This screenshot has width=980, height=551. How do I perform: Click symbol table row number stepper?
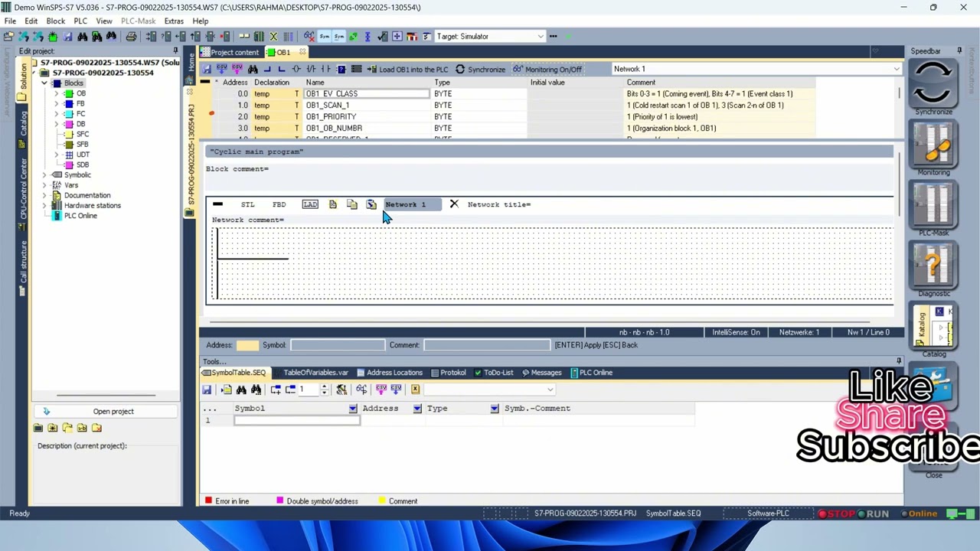click(324, 390)
